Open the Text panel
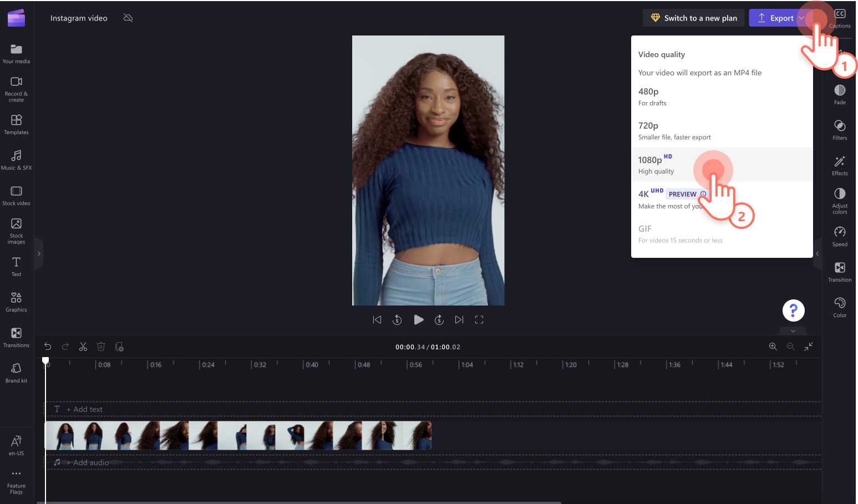The width and height of the screenshot is (858, 504). click(16, 266)
